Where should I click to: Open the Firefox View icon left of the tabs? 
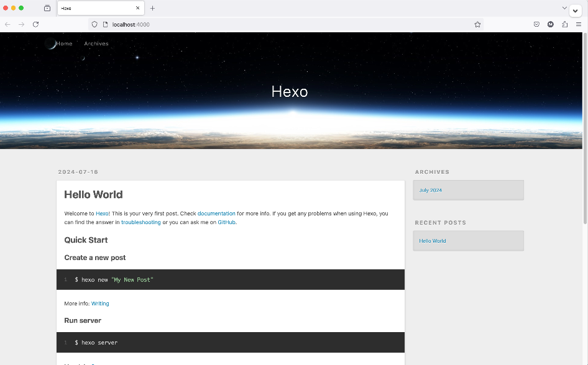point(47,8)
